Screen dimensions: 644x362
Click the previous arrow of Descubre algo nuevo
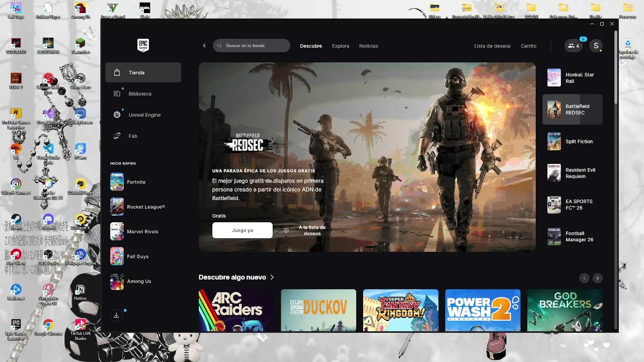584,278
